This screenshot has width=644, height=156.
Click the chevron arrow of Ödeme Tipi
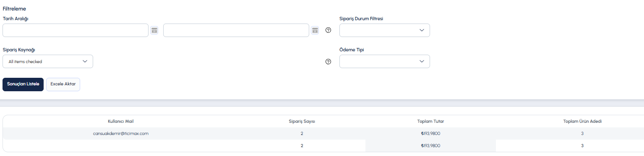click(422, 61)
